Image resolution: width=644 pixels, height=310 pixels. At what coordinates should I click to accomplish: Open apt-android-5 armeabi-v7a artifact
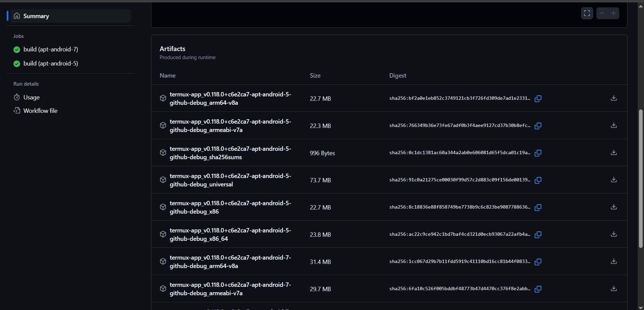click(230, 126)
